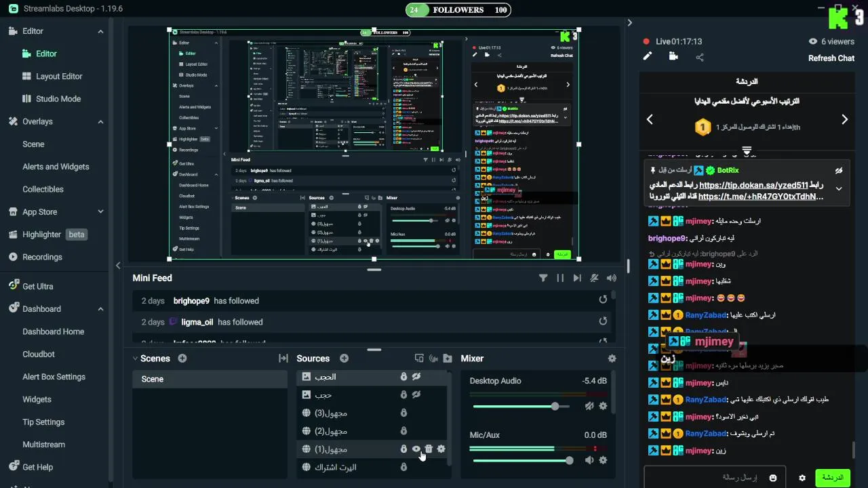The image size is (868, 488).
Task: Focus the chat message input field
Action: [x=715, y=478]
